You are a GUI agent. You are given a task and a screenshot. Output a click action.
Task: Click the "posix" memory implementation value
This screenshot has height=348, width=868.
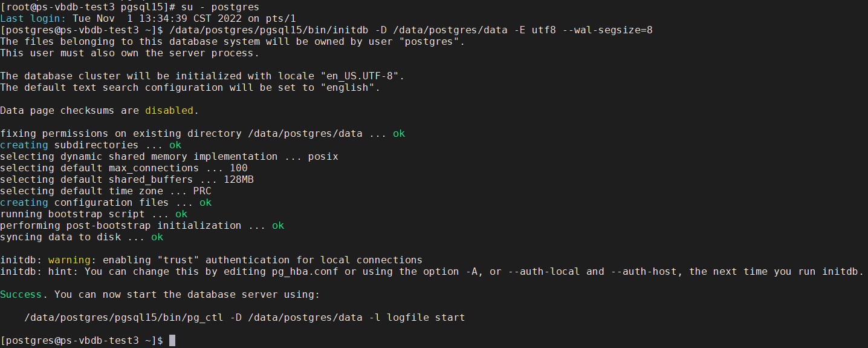click(323, 157)
